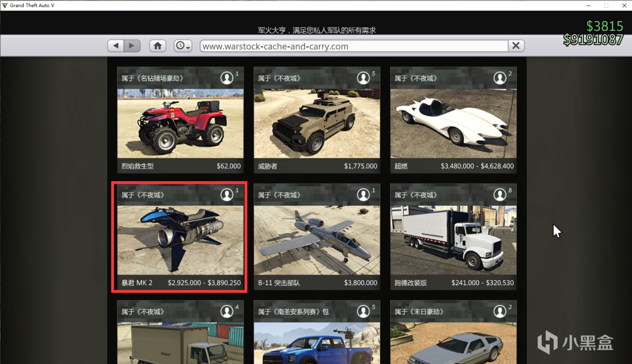Click the 超燃 vehicle name
The width and height of the screenshot is (632, 364).
401,166
